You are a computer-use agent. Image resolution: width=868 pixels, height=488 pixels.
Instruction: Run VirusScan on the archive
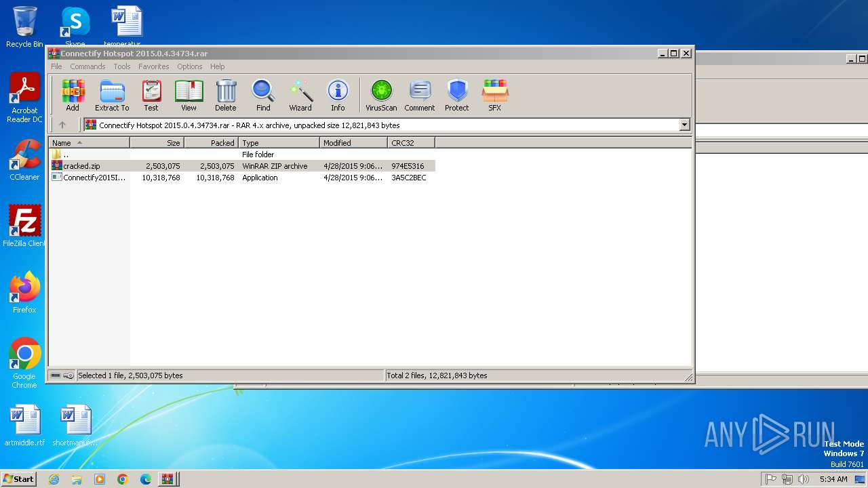381,95
